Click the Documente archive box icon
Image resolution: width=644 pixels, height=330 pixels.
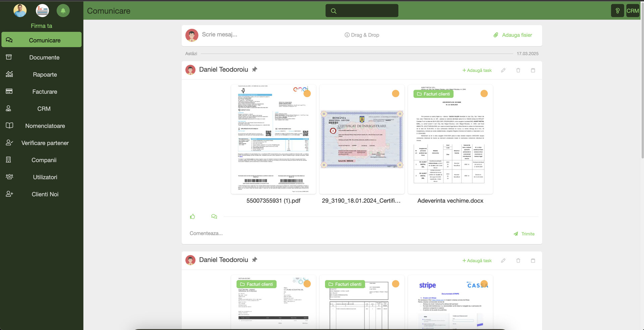(x=9, y=57)
